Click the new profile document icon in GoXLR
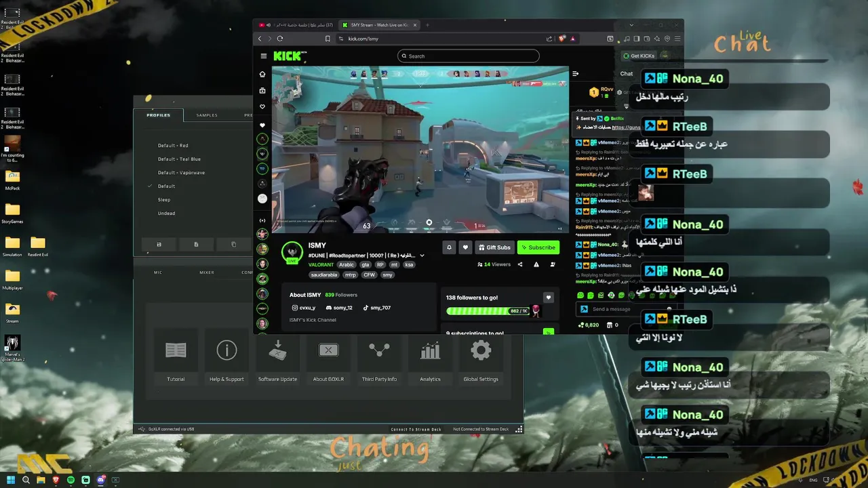This screenshot has width=868, height=488. pyautogui.click(x=196, y=244)
